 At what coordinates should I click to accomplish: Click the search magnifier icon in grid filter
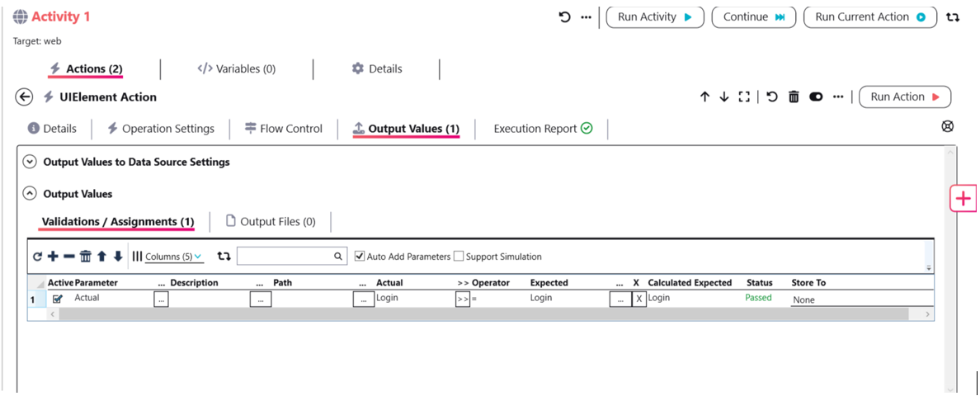tap(338, 257)
